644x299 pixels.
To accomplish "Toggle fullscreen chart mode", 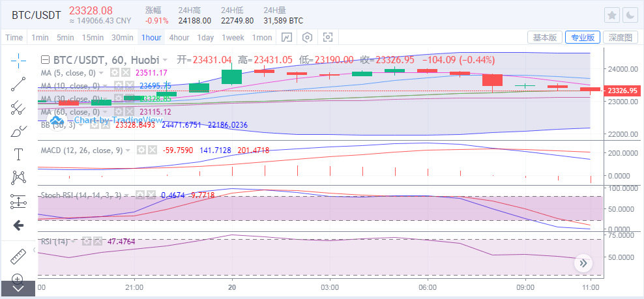I will coord(327,38).
